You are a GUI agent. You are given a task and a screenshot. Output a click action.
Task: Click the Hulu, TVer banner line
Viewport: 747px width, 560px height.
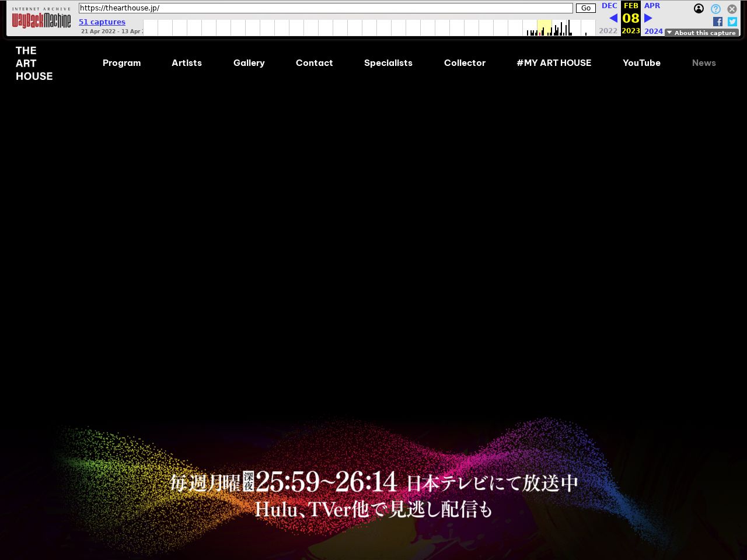(373, 509)
